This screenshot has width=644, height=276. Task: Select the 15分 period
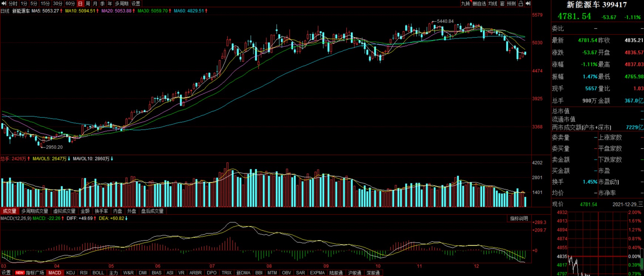(x=45, y=3)
